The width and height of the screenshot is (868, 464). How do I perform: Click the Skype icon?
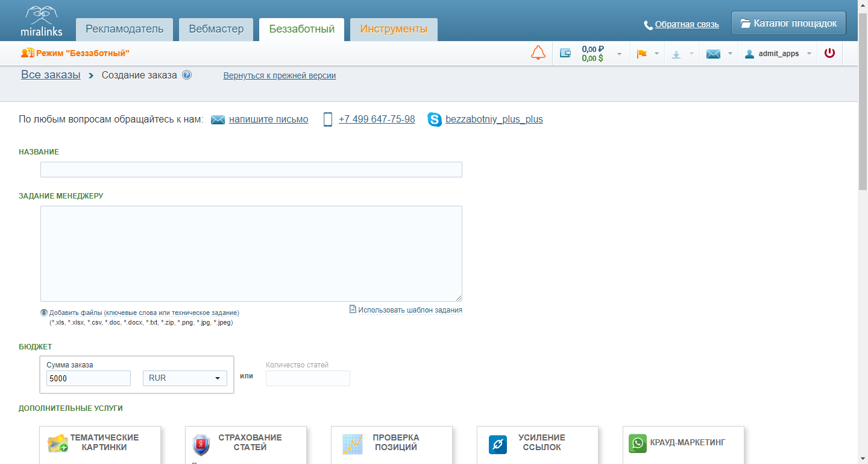click(x=435, y=119)
